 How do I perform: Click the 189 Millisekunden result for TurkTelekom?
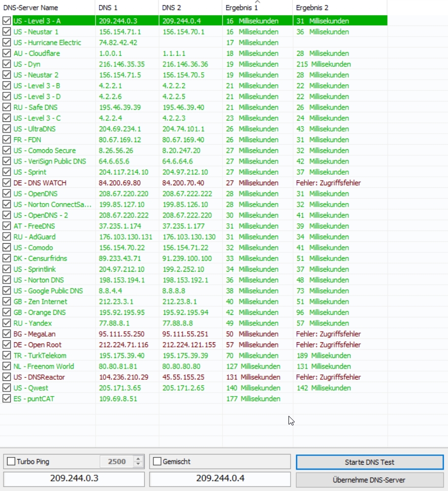(324, 355)
